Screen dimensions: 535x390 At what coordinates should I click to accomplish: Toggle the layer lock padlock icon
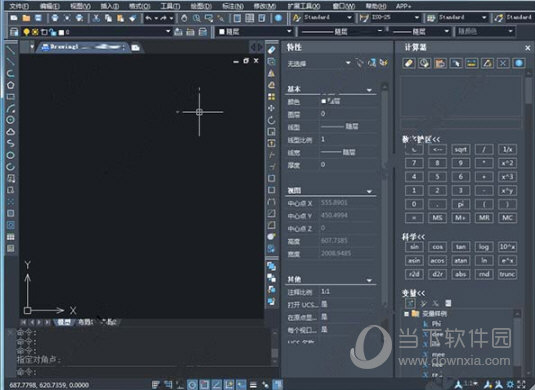53,32
